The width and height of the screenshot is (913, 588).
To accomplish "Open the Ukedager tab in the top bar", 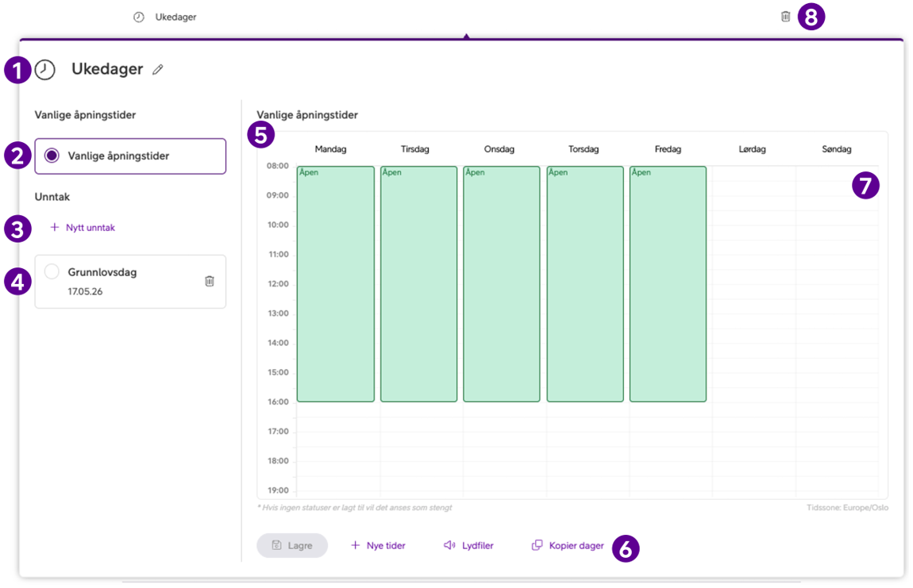I will point(165,17).
